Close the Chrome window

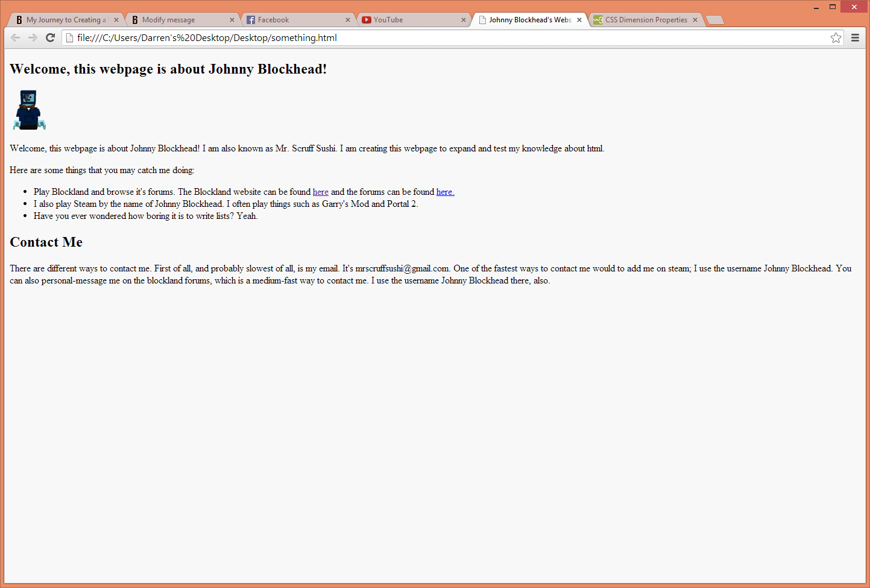click(x=854, y=7)
